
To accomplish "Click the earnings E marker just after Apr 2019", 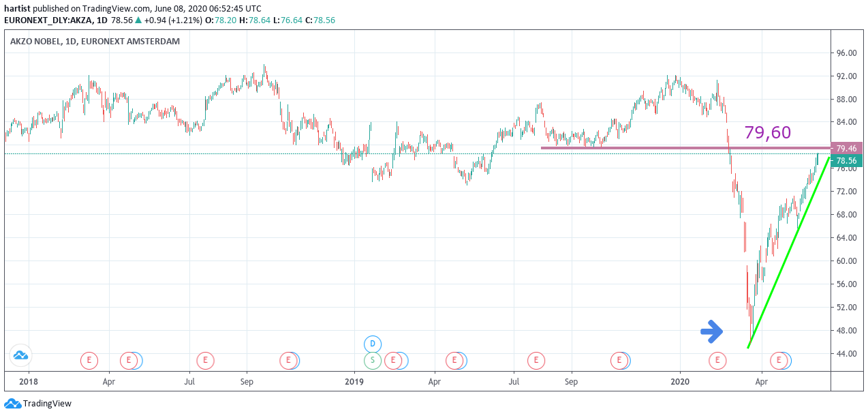I will pyautogui.click(x=454, y=360).
